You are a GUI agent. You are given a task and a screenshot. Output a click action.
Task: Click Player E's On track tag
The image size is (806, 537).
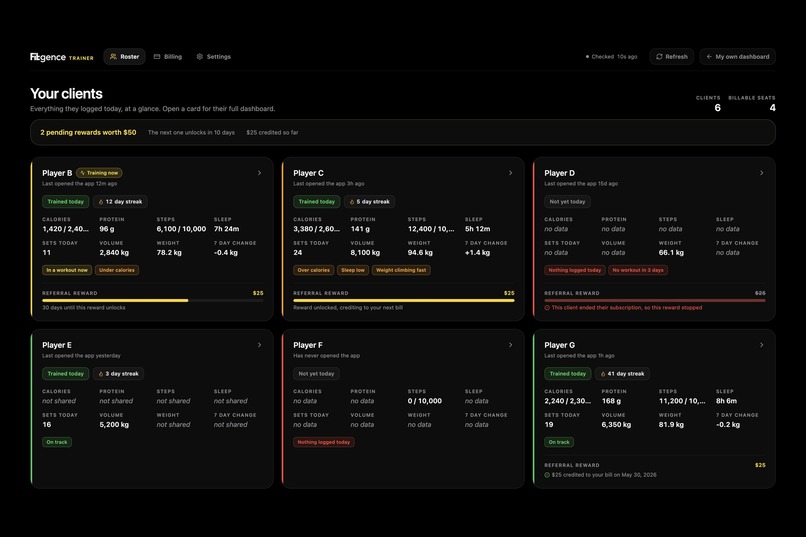(x=57, y=442)
